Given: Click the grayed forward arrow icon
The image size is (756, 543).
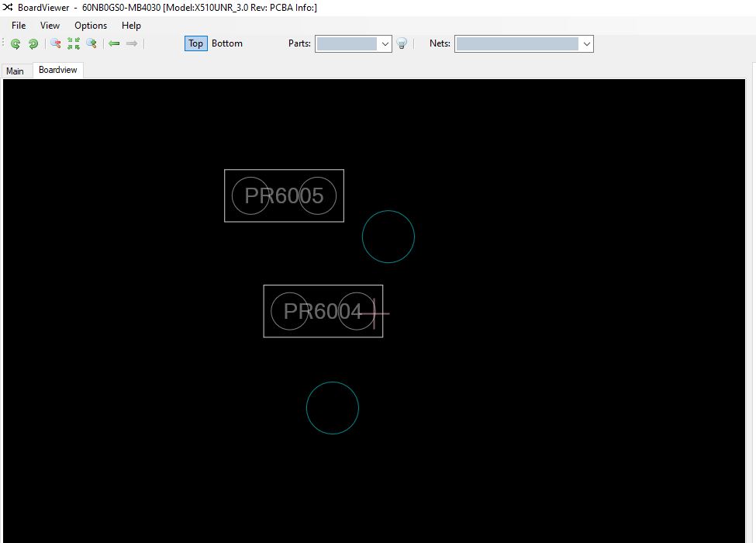Looking at the screenshot, I should [132, 44].
